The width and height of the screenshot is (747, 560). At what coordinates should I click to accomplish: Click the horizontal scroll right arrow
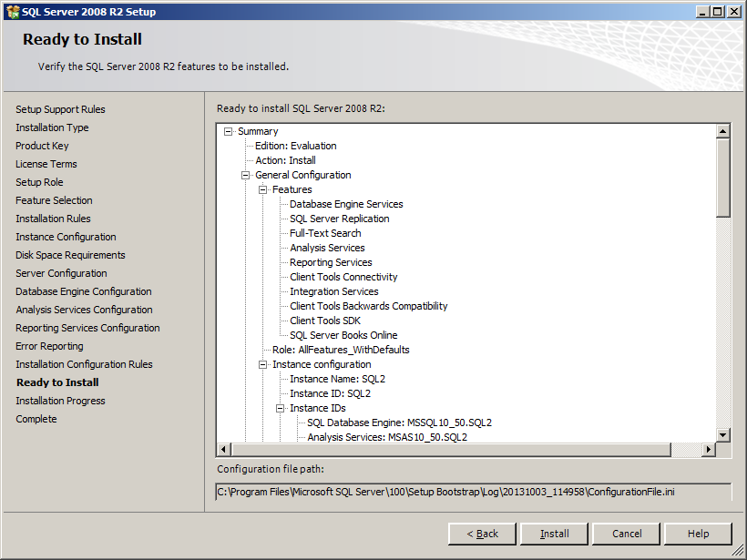(x=709, y=449)
